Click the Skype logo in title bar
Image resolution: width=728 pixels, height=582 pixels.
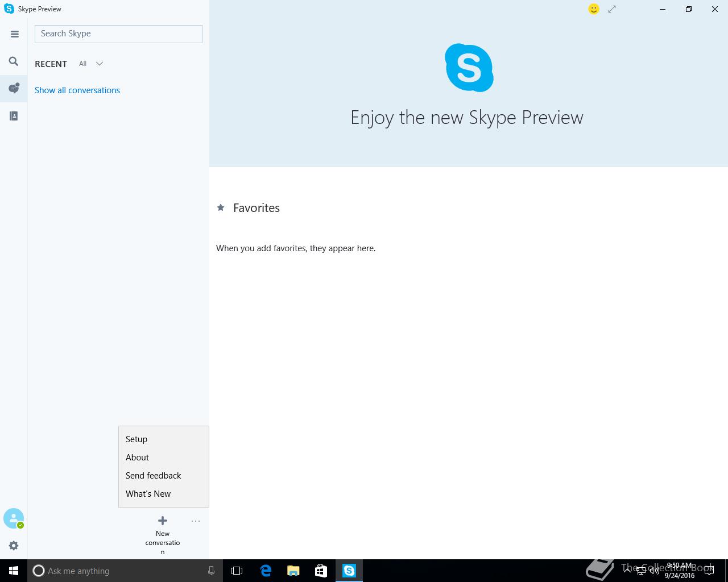[x=9, y=9]
